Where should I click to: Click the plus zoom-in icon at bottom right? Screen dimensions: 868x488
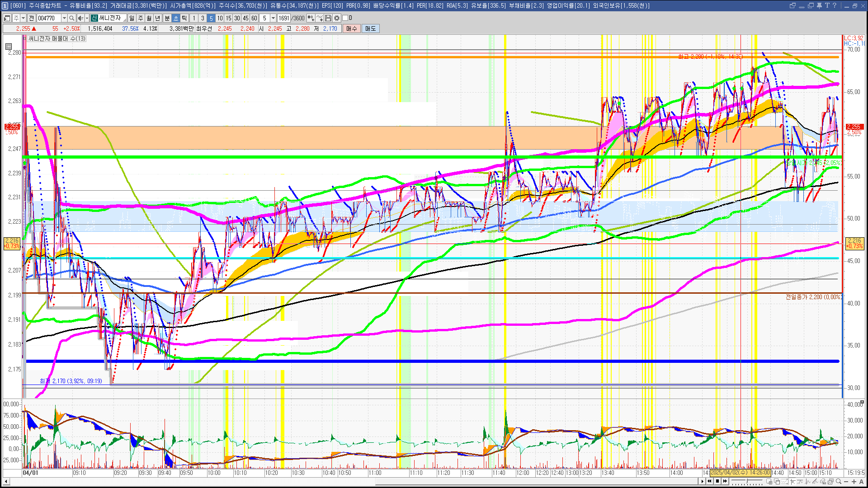point(854,482)
